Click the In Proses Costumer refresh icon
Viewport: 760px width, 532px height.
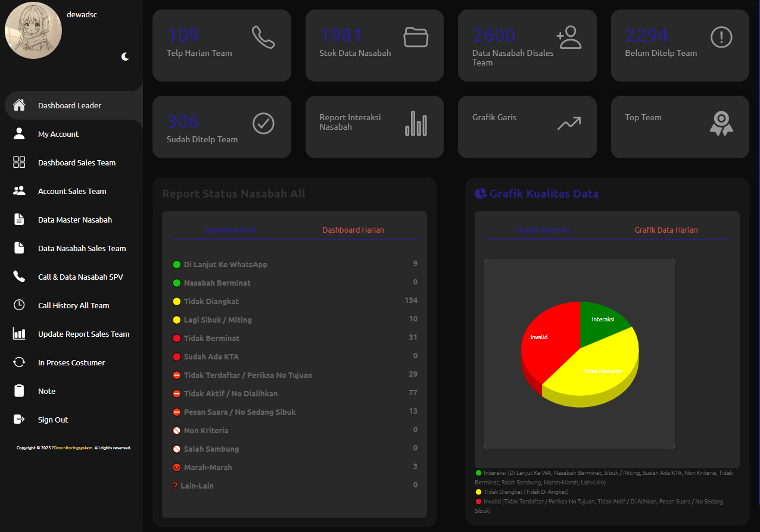(18, 362)
